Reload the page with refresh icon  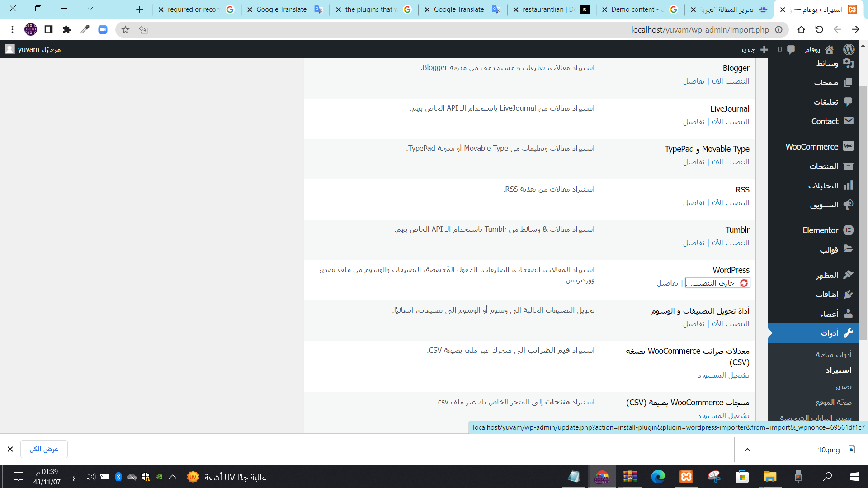(819, 30)
